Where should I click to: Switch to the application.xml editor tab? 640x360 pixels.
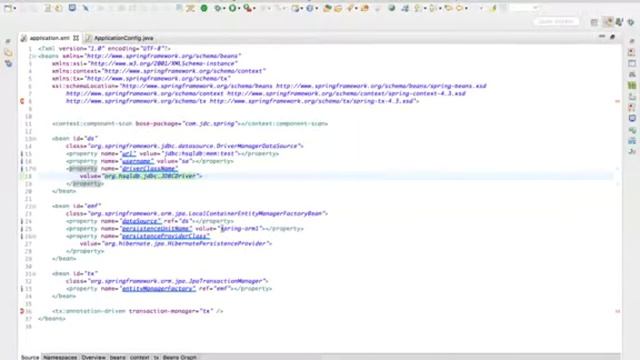(x=49, y=38)
